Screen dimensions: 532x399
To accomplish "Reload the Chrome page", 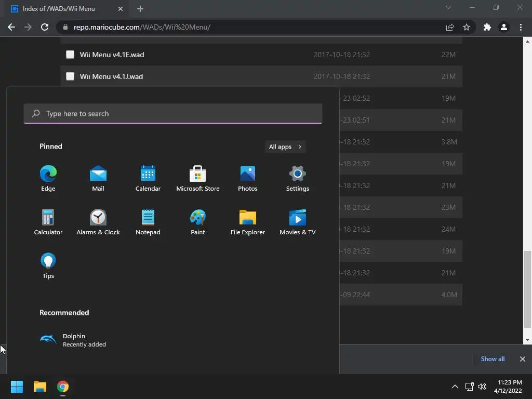I will (45, 27).
